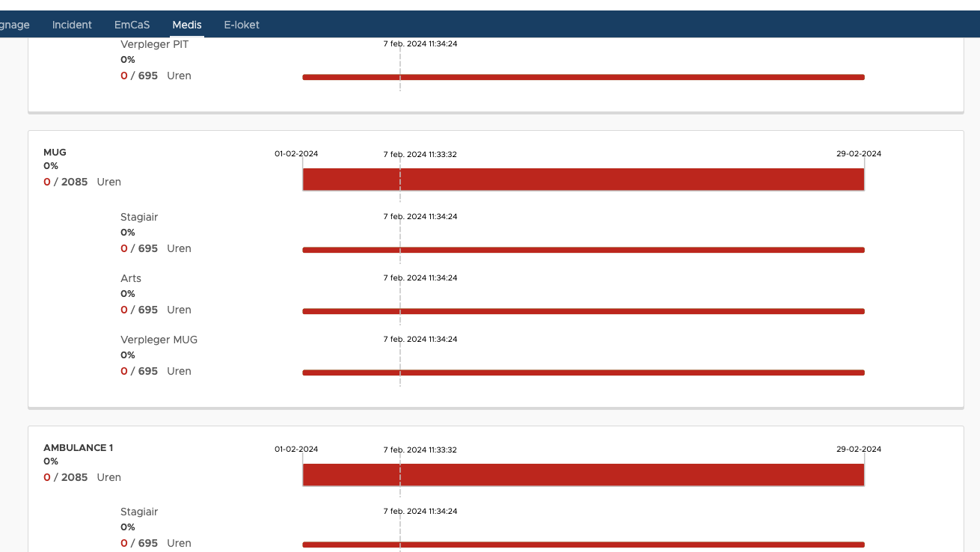Click the thick red AMBULANCE 1 bar
This screenshot has width=980, height=552.
point(583,475)
